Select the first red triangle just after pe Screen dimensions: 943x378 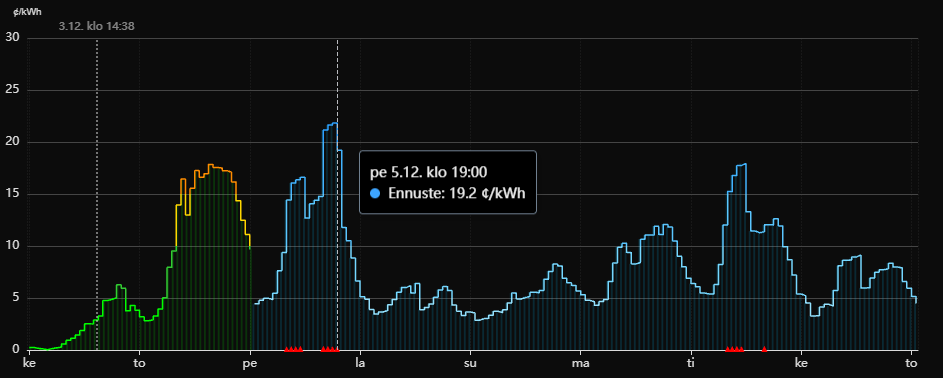(x=287, y=349)
